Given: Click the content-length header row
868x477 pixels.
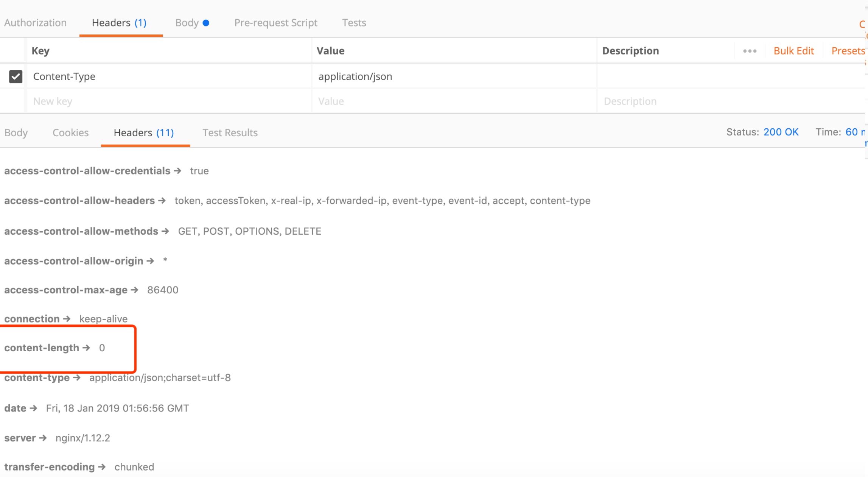Looking at the screenshot, I should coord(54,348).
